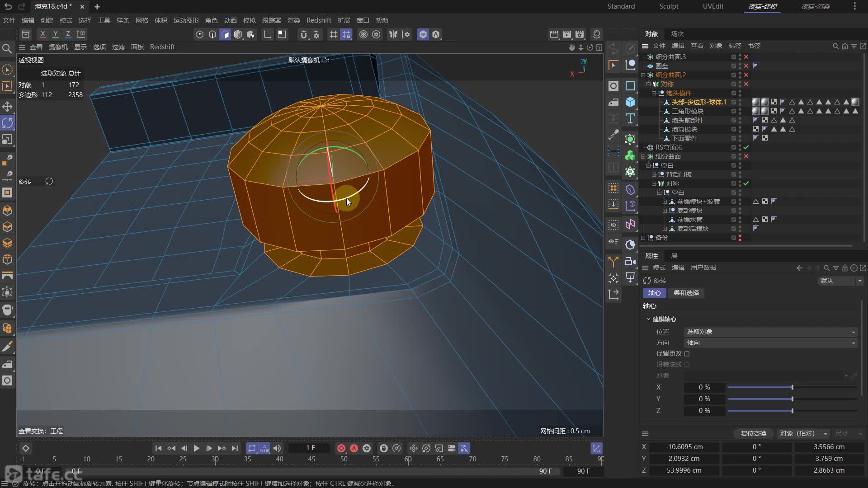Click the cube primitive icon
Image resolution: width=868 pixels, height=488 pixels.
630,102
